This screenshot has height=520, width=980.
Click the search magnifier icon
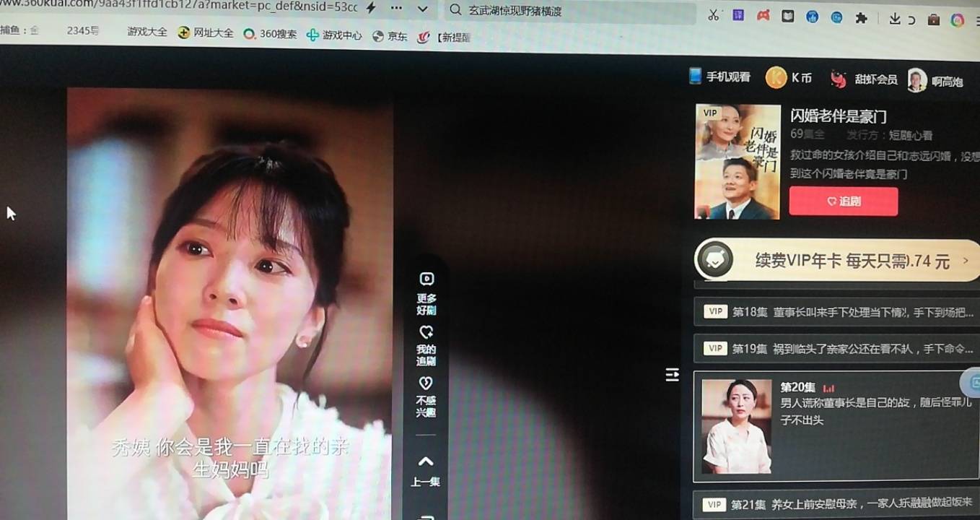pos(455,10)
